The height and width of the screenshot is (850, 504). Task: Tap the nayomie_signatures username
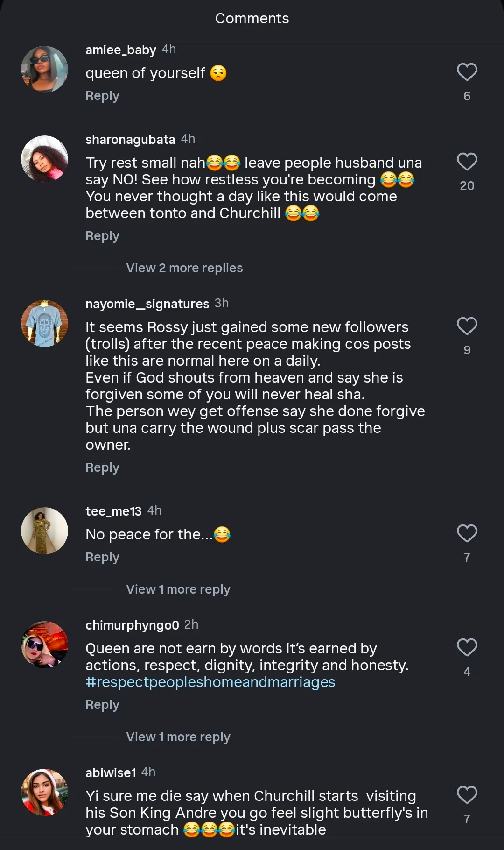[147, 304]
